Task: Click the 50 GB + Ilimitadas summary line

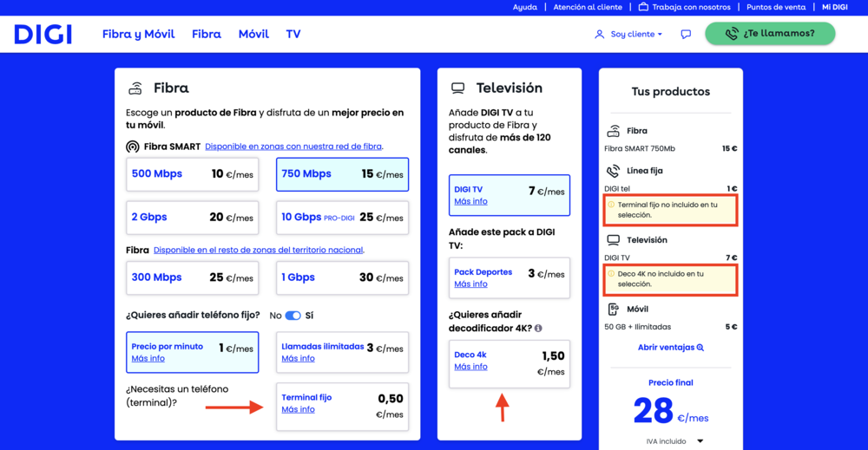Action: pyautogui.click(x=670, y=327)
